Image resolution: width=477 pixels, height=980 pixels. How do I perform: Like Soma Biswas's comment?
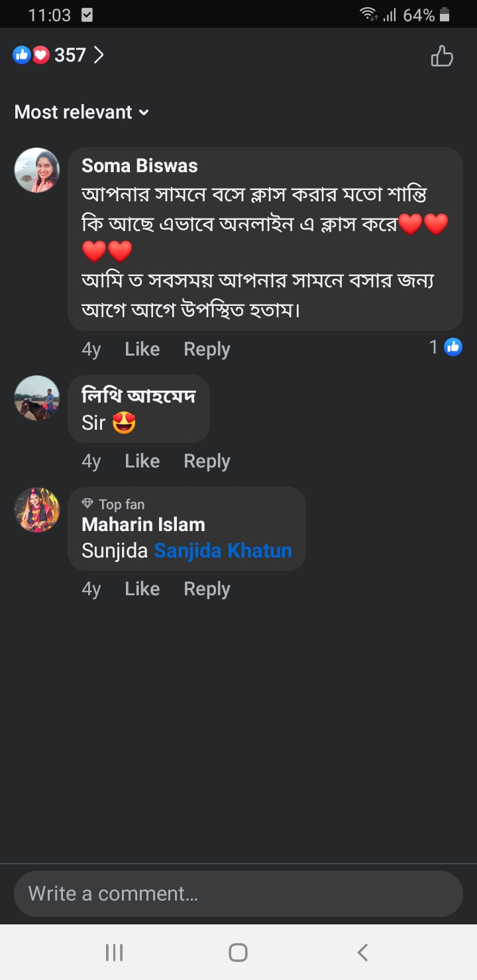pyautogui.click(x=142, y=350)
